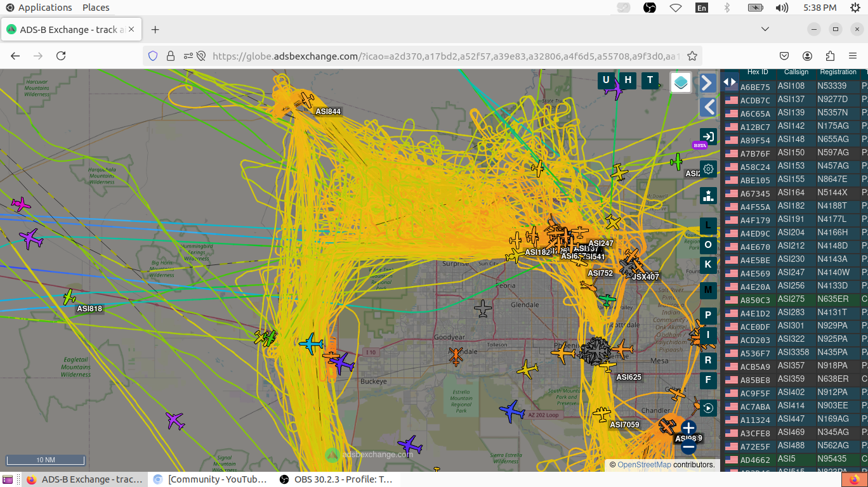Toggle the I map button
Image resolution: width=868 pixels, height=487 pixels.
(708, 335)
